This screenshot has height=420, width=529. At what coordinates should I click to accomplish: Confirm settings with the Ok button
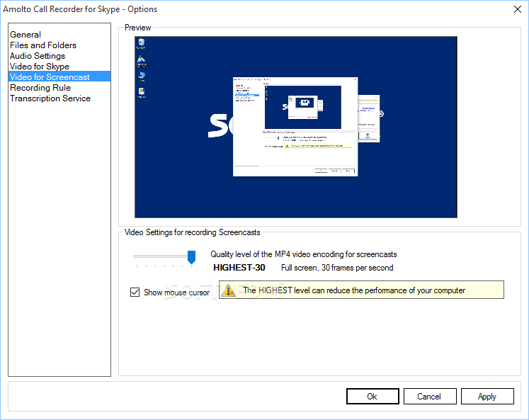click(x=372, y=397)
